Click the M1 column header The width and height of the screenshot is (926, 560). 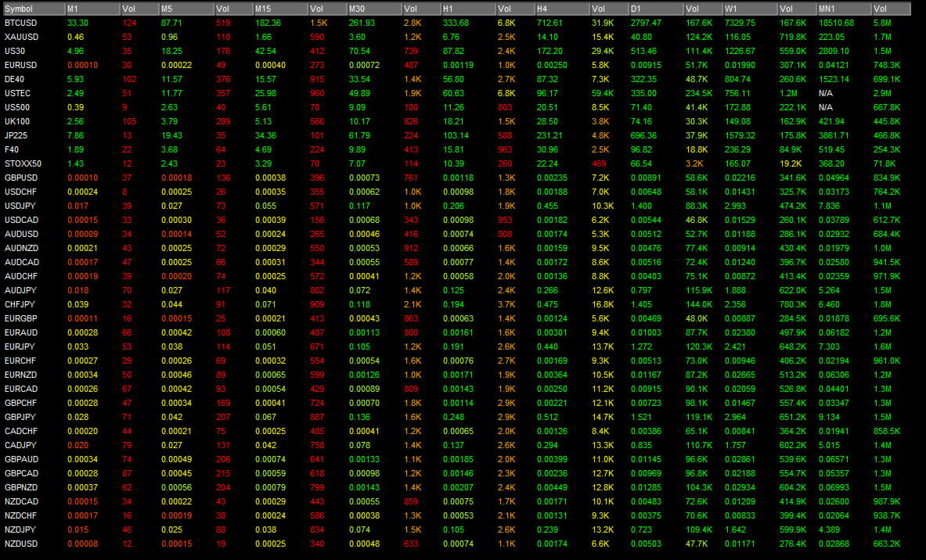click(92, 9)
